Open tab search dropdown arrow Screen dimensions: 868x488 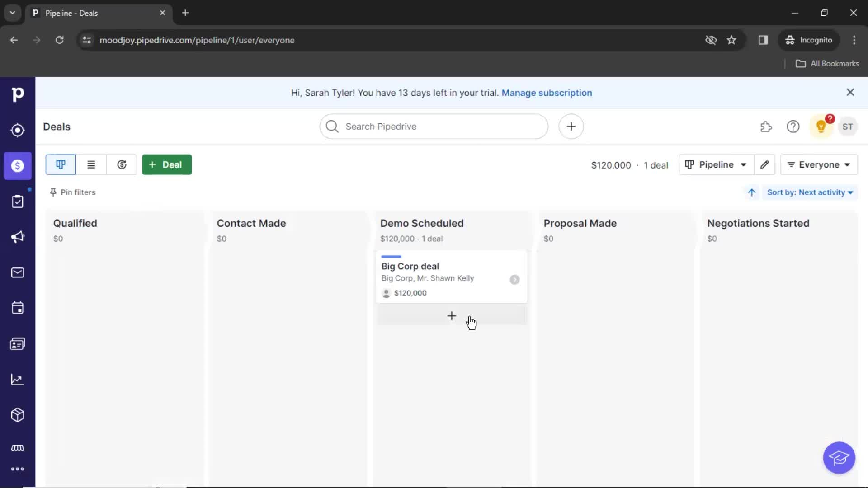pyautogui.click(x=13, y=13)
